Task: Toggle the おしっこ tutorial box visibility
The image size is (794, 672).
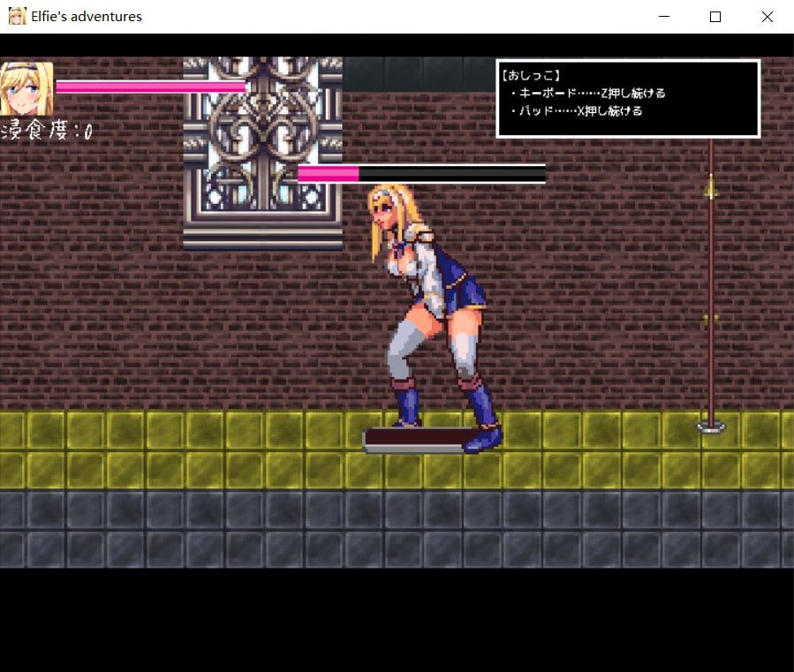Action: (627, 97)
